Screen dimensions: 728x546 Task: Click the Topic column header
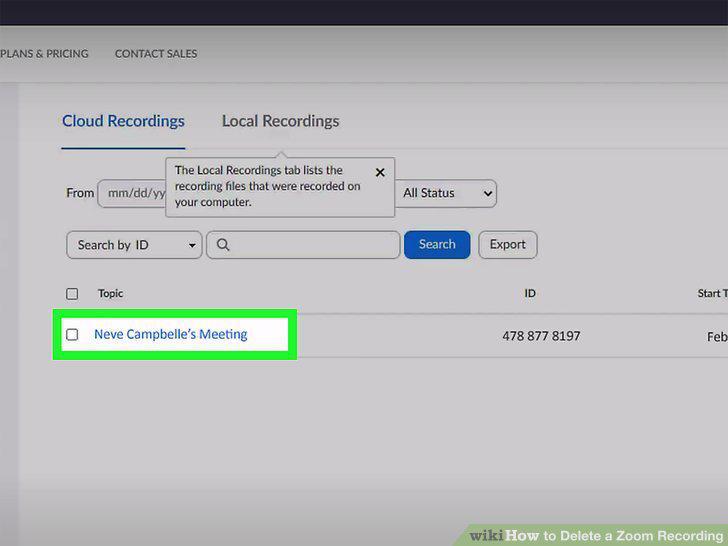tap(110, 293)
